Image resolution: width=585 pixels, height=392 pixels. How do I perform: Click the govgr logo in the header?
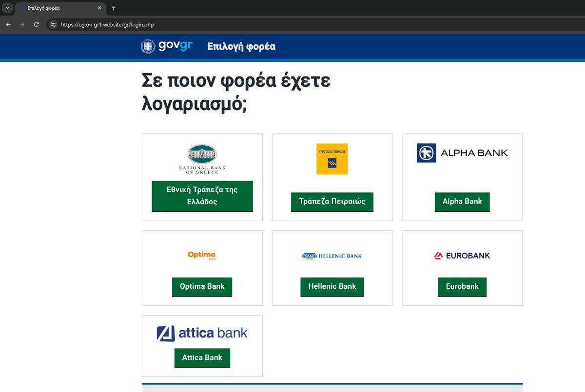(167, 46)
